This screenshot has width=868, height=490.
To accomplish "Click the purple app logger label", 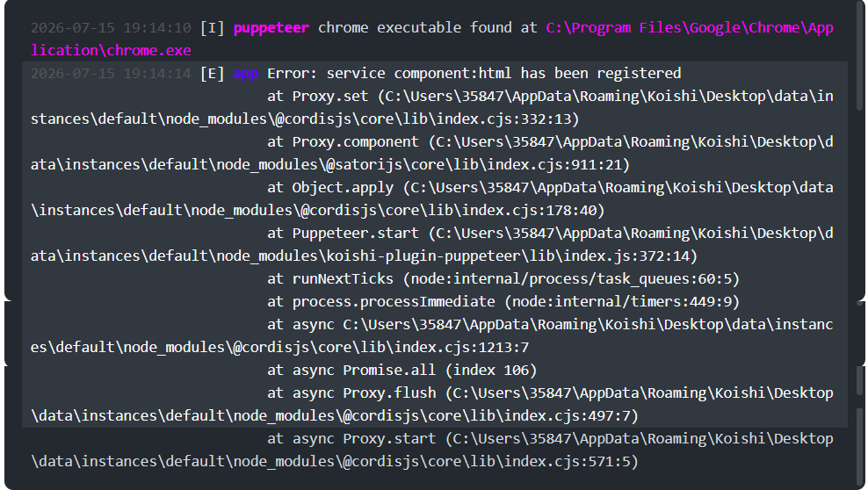I will [x=246, y=74].
